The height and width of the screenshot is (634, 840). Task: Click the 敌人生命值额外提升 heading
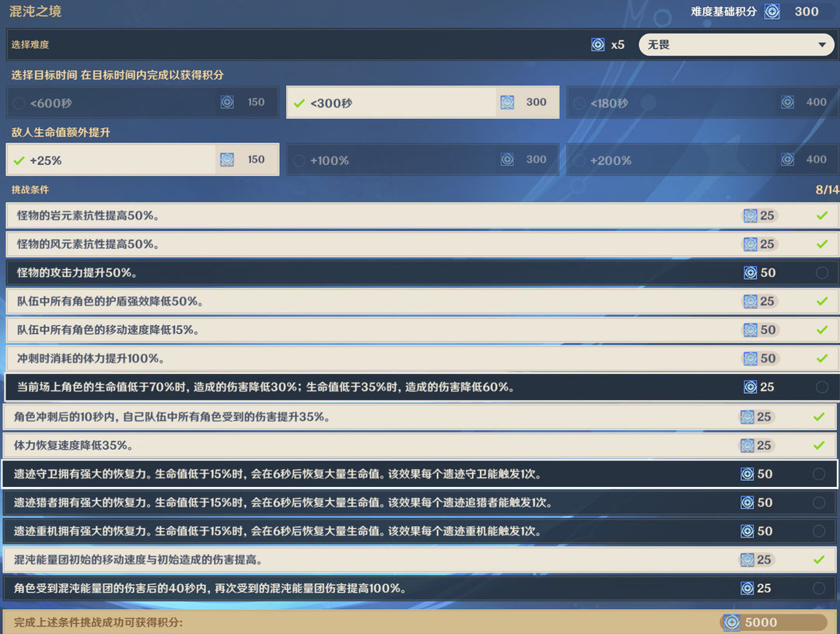pos(61,131)
